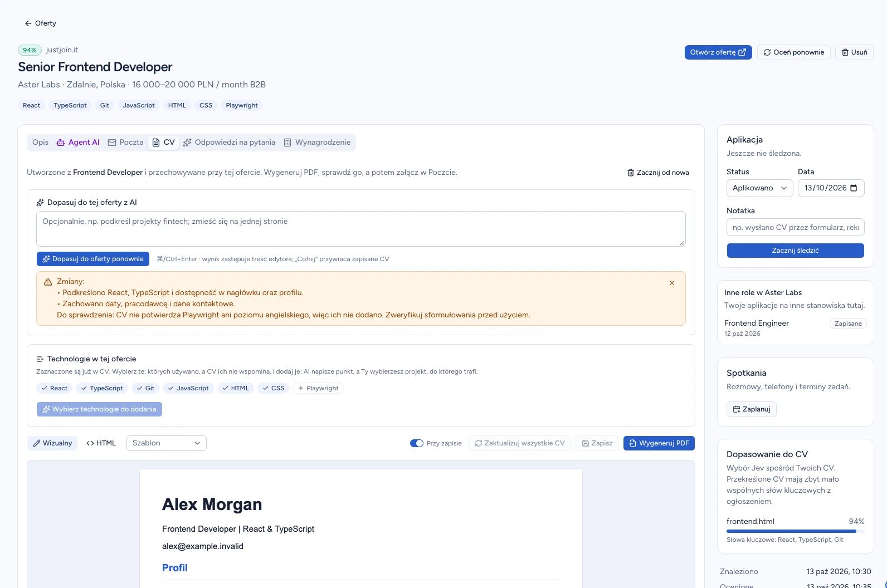Select the CV tab
887x588 pixels.
point(164,143)
